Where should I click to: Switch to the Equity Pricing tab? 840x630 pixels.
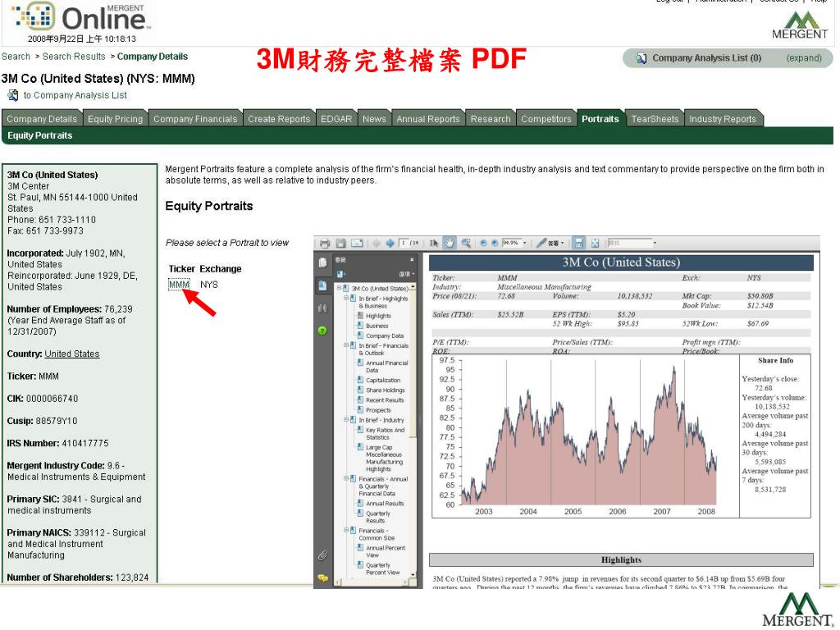pyautogui.click(x=115, y=119)
